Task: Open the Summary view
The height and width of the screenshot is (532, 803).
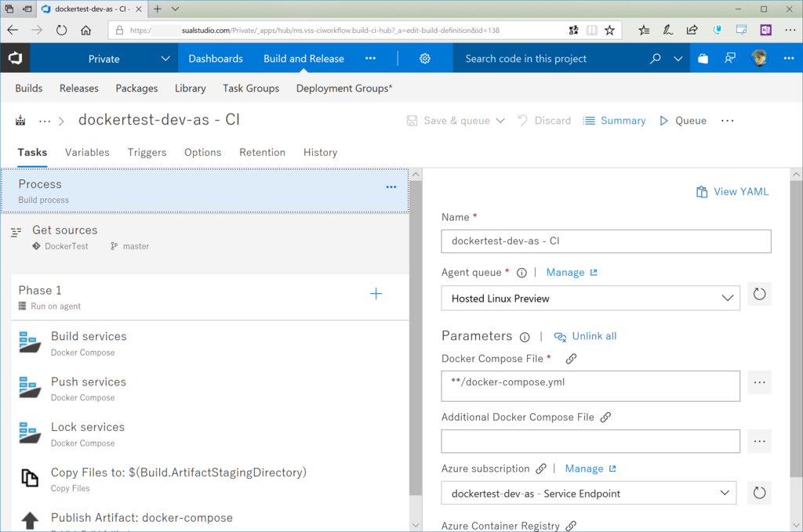Action: click(614, 121)
